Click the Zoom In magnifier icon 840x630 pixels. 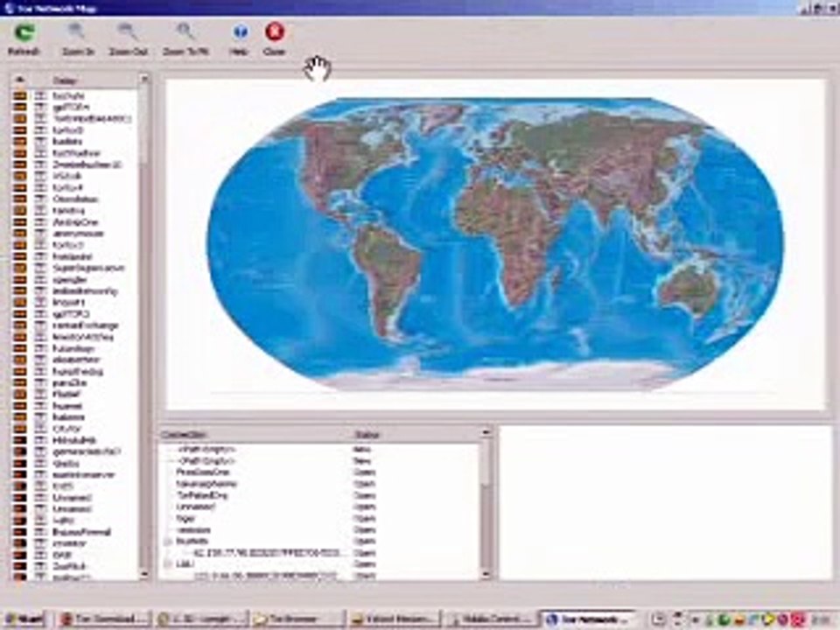pos(77,32)
